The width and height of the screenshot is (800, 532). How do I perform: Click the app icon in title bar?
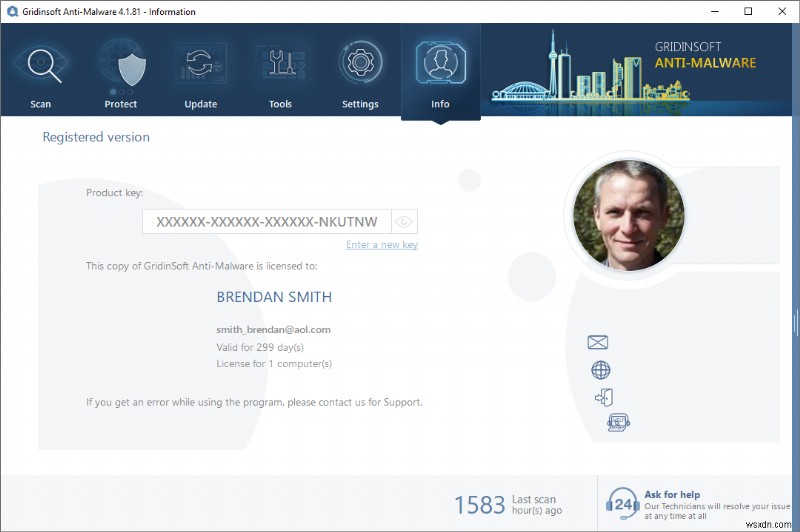(12, 11)
